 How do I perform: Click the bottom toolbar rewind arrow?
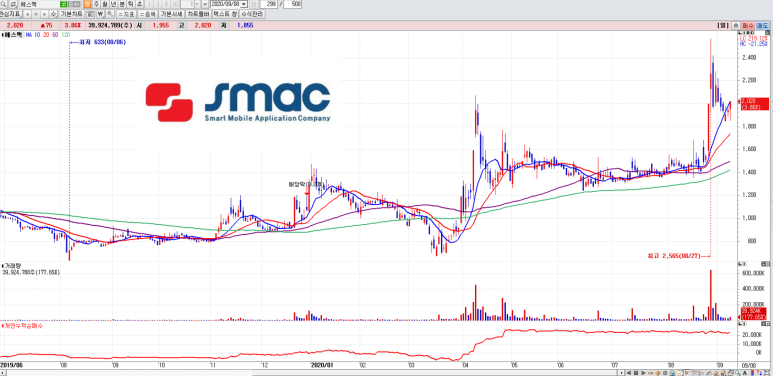[629, 373]
